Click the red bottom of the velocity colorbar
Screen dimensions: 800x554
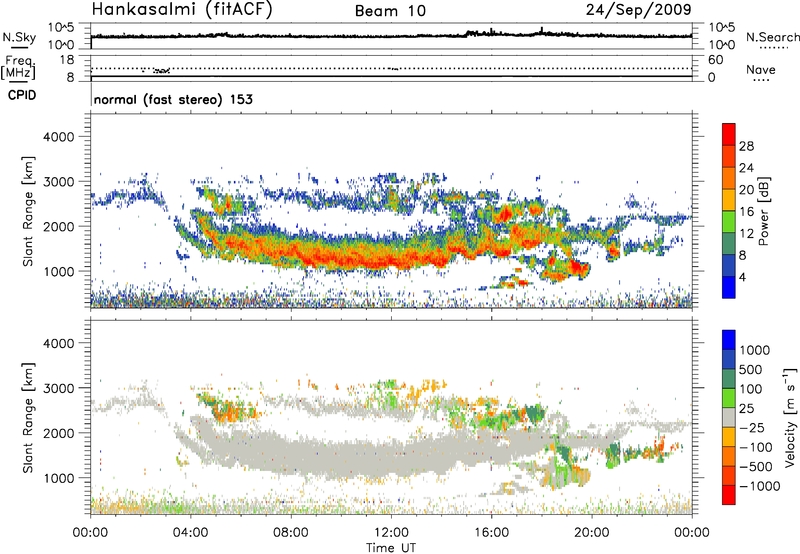(x=729, y=495)
